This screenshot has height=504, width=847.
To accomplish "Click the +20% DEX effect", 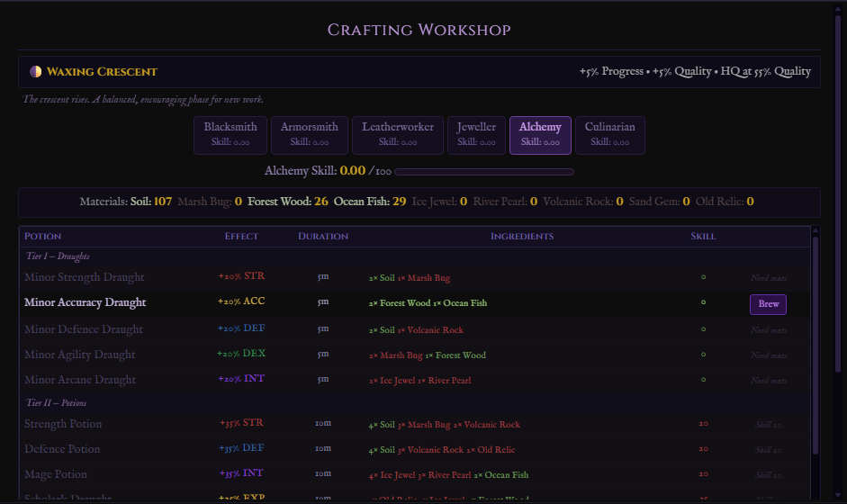I will 241,354.
